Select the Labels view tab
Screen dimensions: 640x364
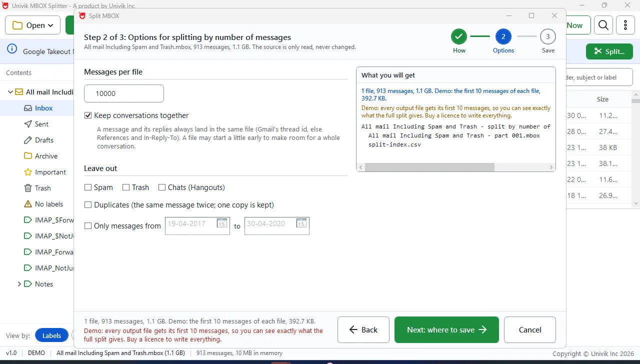click(52, 335)
